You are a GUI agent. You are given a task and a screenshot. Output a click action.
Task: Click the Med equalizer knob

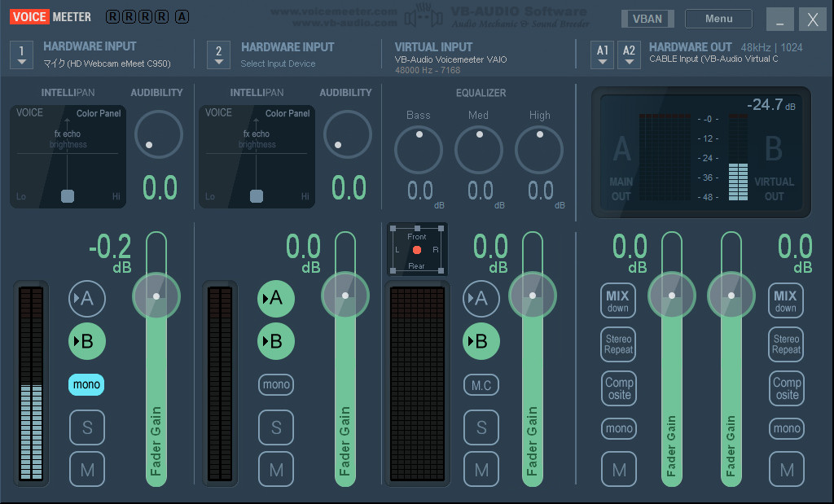click(x=479, y=150)
